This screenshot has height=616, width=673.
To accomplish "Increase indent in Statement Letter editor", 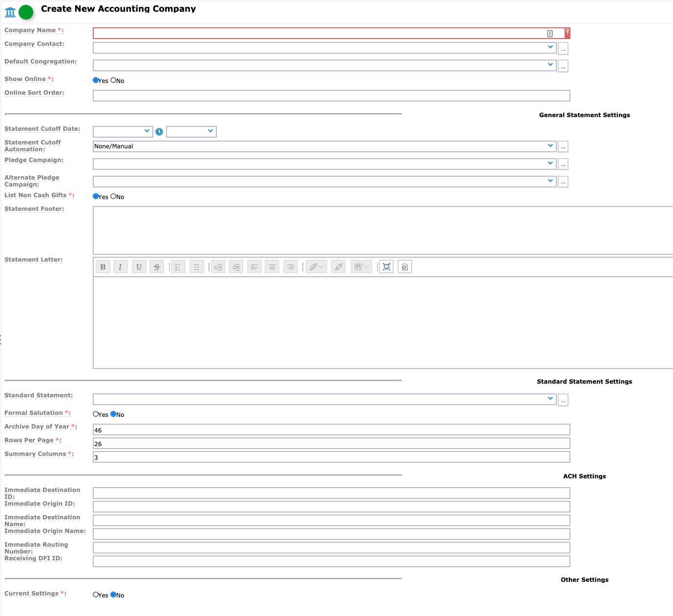I will tap(218, 267).
